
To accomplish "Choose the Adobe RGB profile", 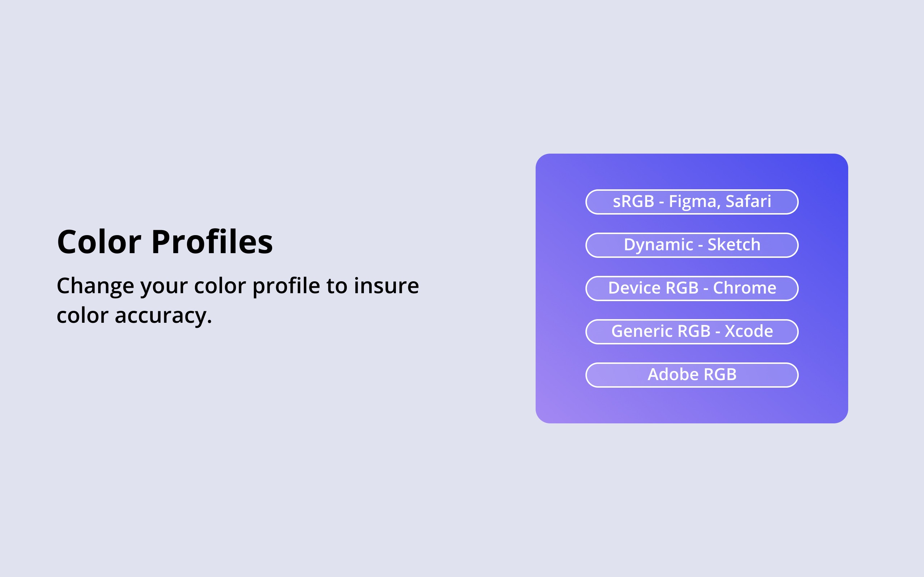I will tap(692, 375).
